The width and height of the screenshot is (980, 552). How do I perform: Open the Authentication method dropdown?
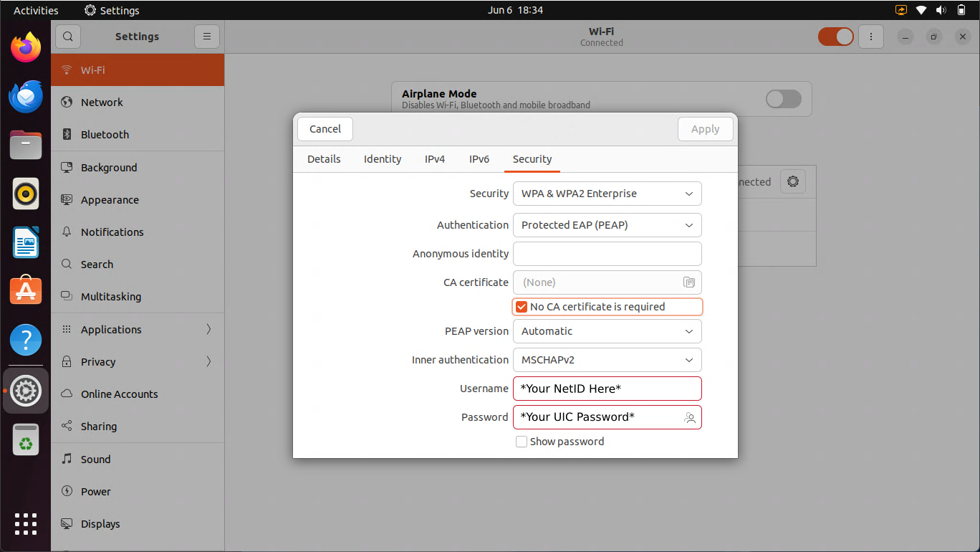click(607, 225)
